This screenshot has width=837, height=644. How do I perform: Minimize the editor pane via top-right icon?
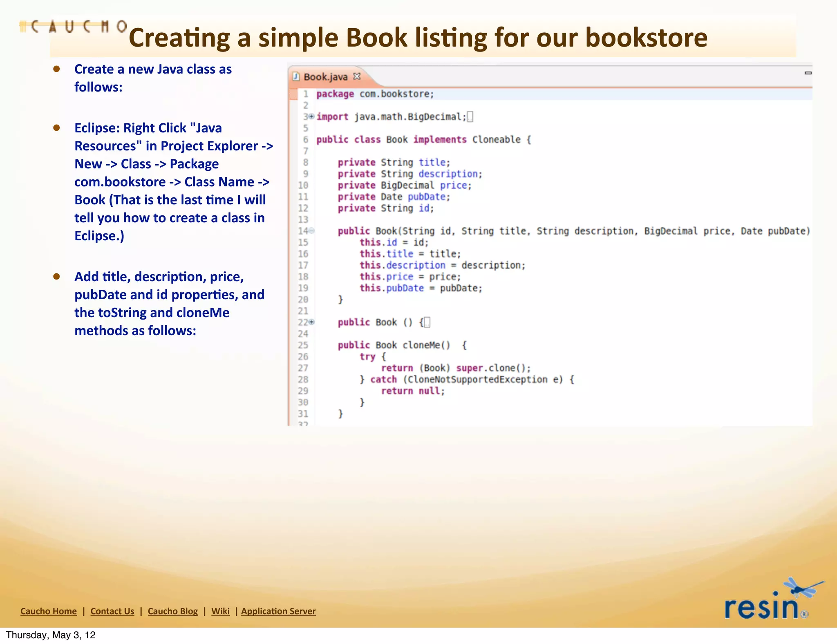(808, 73)
